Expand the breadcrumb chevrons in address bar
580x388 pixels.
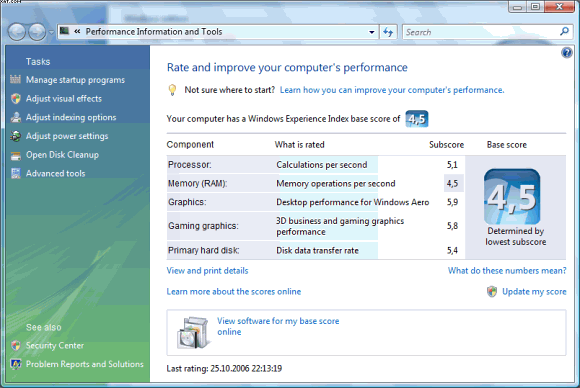pos(77,31)
